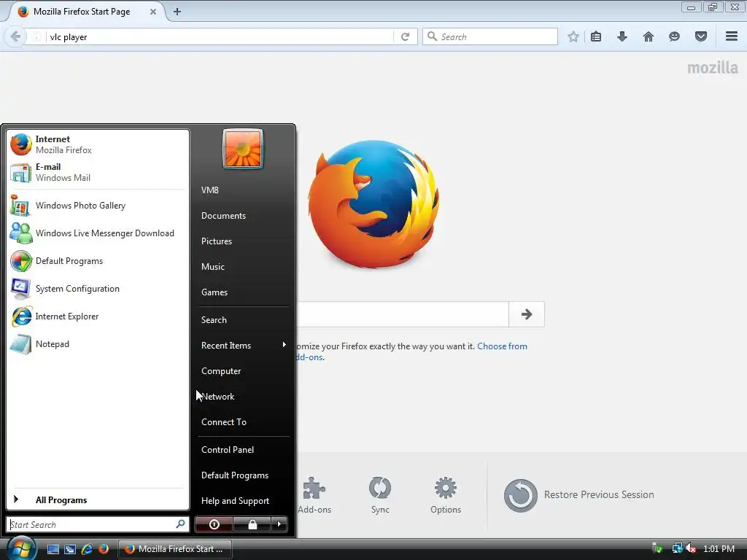Open Control Panel from Start menu
The width and height of the screenshot is (747, 560).
click(x=228, y=449)
